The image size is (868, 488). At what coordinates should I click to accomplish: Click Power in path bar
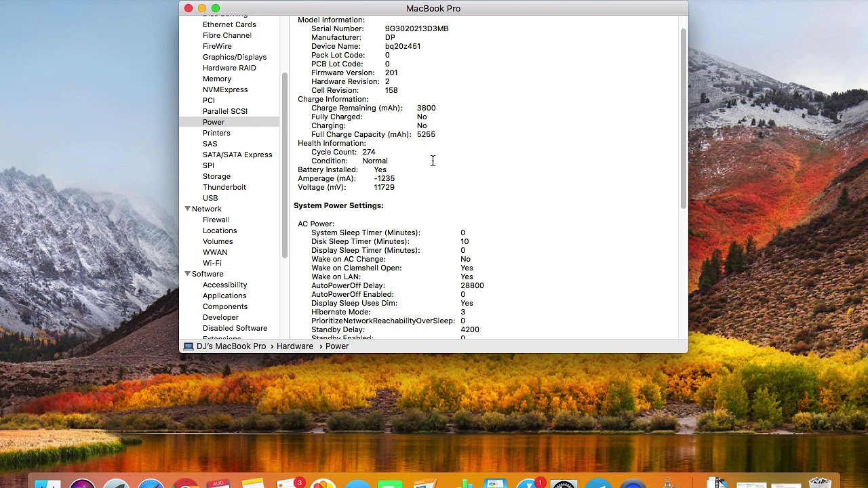point(337,346)
